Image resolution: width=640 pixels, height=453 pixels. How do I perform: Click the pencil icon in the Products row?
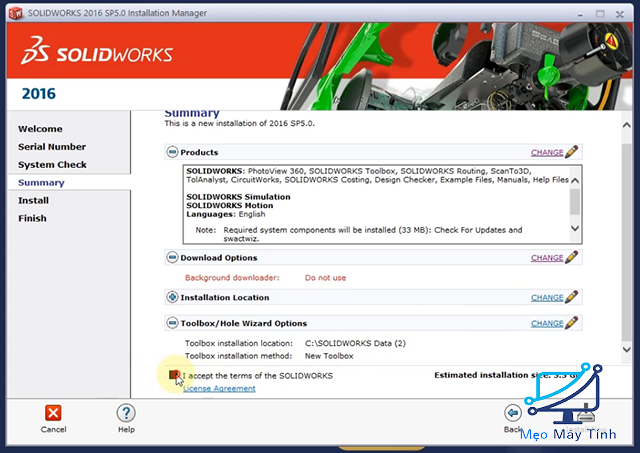coord(571,152)
